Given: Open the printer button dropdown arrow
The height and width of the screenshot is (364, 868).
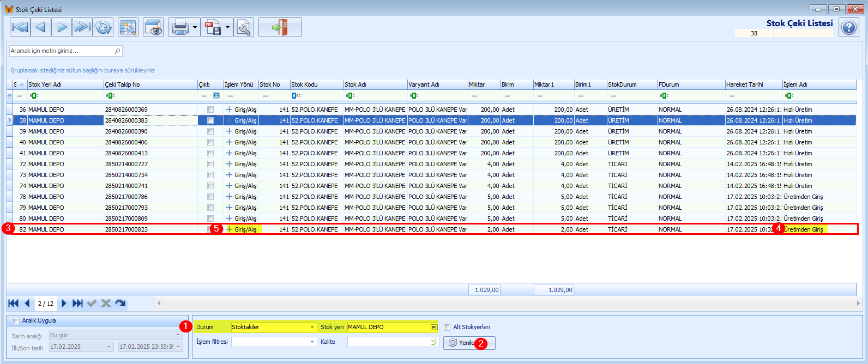Looking at the screenshot, I should [195, 27].
